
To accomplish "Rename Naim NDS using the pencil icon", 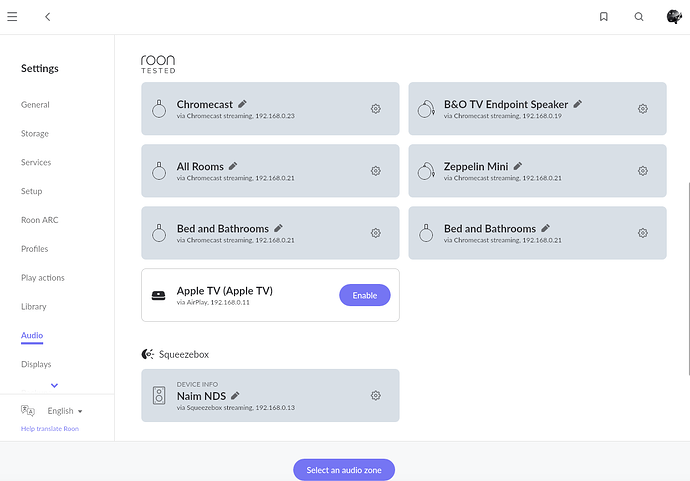I will tap(235, 396).
